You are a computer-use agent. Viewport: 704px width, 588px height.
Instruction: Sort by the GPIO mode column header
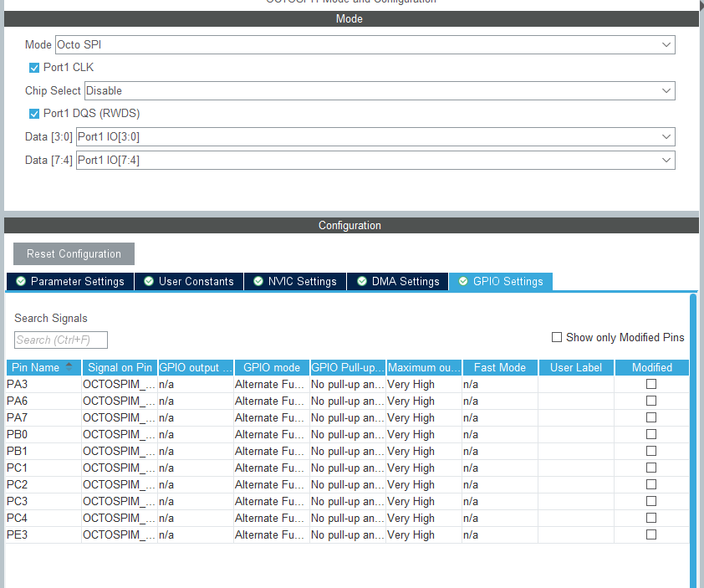coord(272,367)
